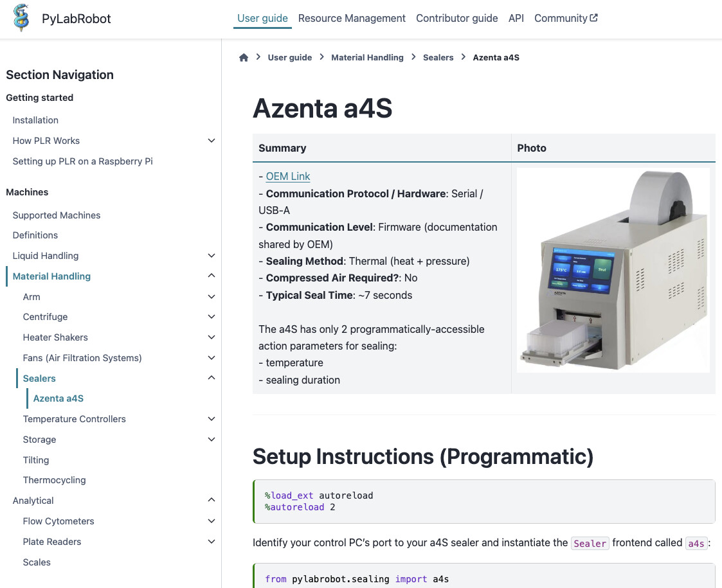The image size is (722, 588).
Task: Expand the Plate Readers chevron
Action: click(x=212, y=542)
